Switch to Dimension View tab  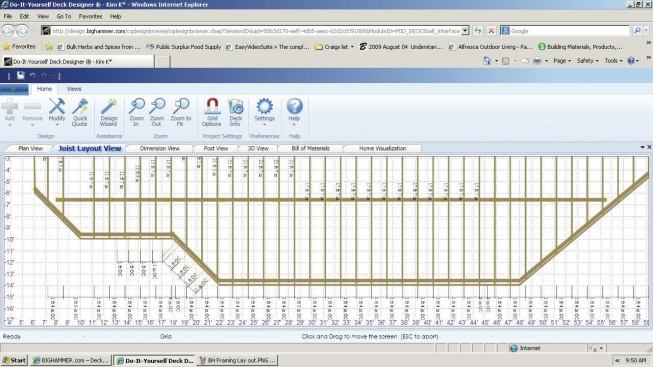(x=160, y=148)
